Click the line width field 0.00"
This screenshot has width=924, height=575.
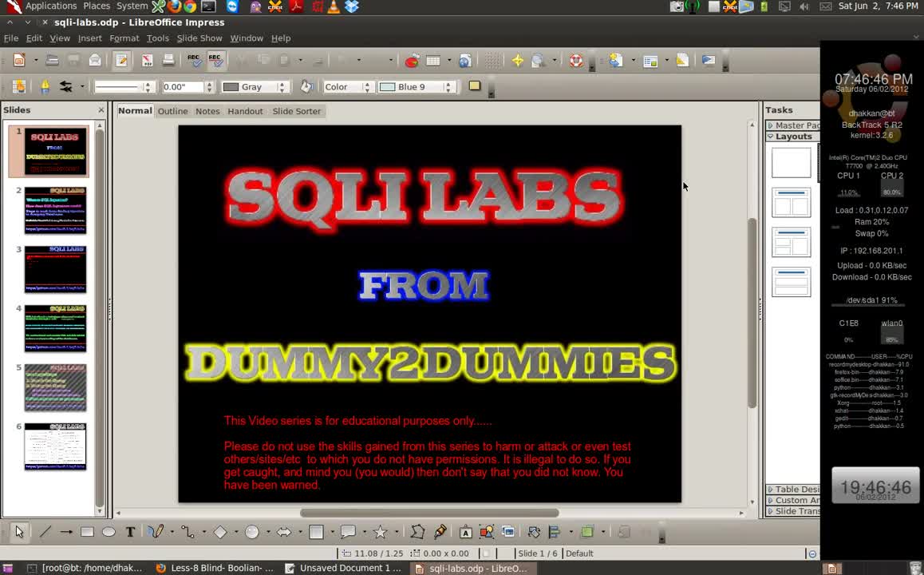coord(183,87)
